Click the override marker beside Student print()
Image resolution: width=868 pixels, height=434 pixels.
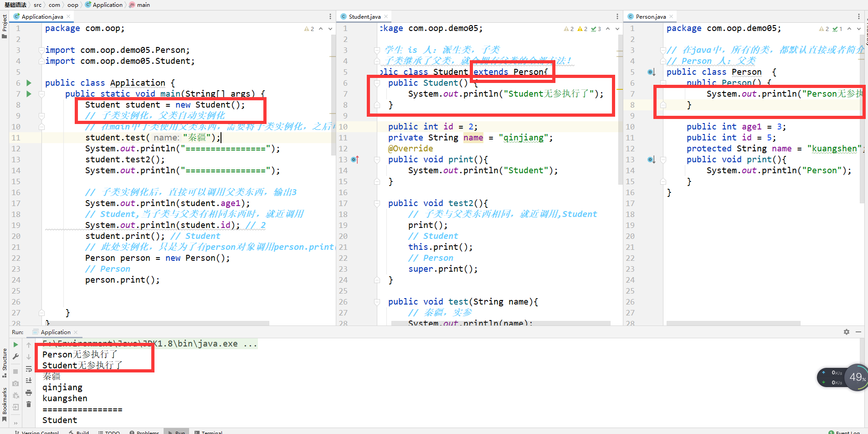pos(355,160)
